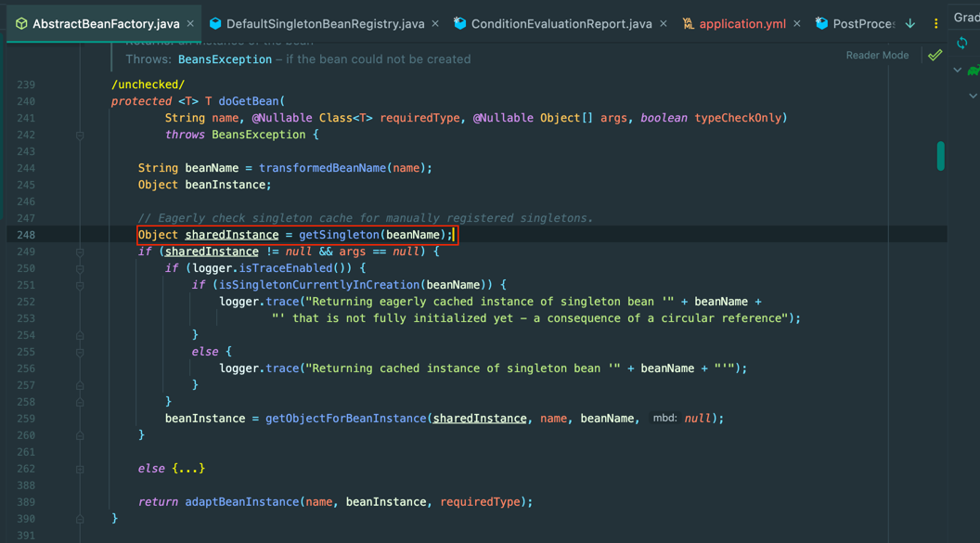980x543 pixels.
Task: Click line number 259 in gutter
Action: [x=26, y=419]
